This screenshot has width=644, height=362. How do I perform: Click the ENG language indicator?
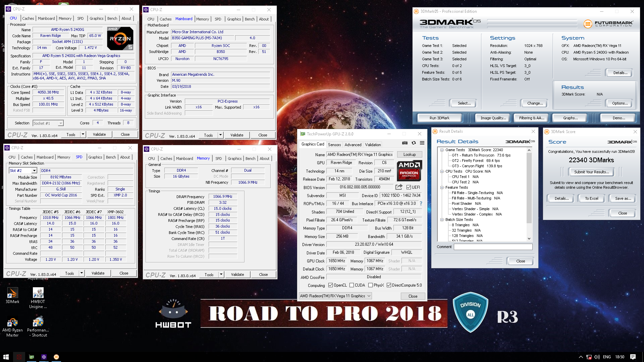(x=607, y=357)
